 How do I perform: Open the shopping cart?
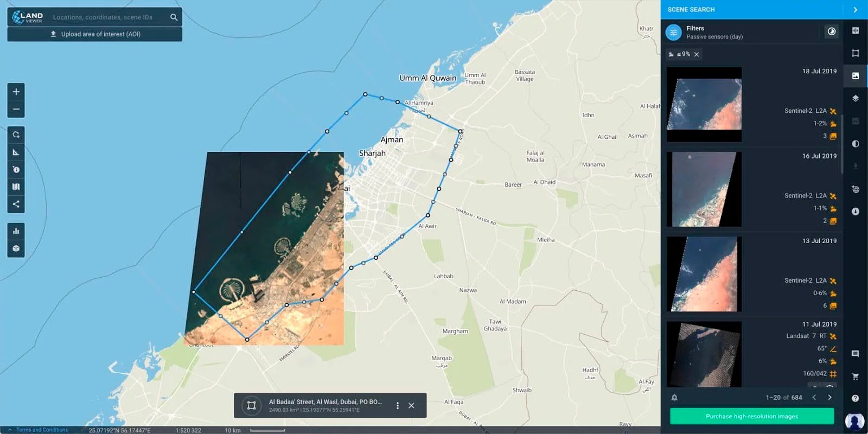pos(856,376)
